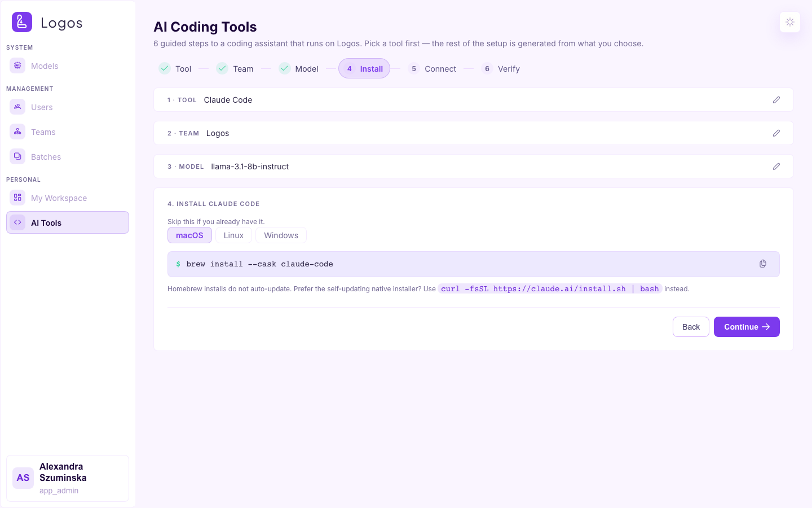Click the AI Coding Tools heading
This screenshot has height=508, width=812.
(205, 27)
